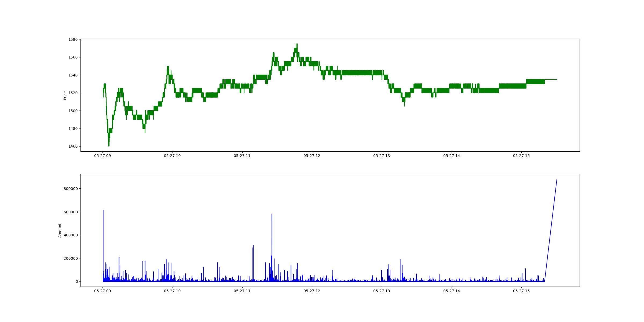644x322 pixels.
Task: Click the top of the final blue amount spike
Action: (557, 179)
